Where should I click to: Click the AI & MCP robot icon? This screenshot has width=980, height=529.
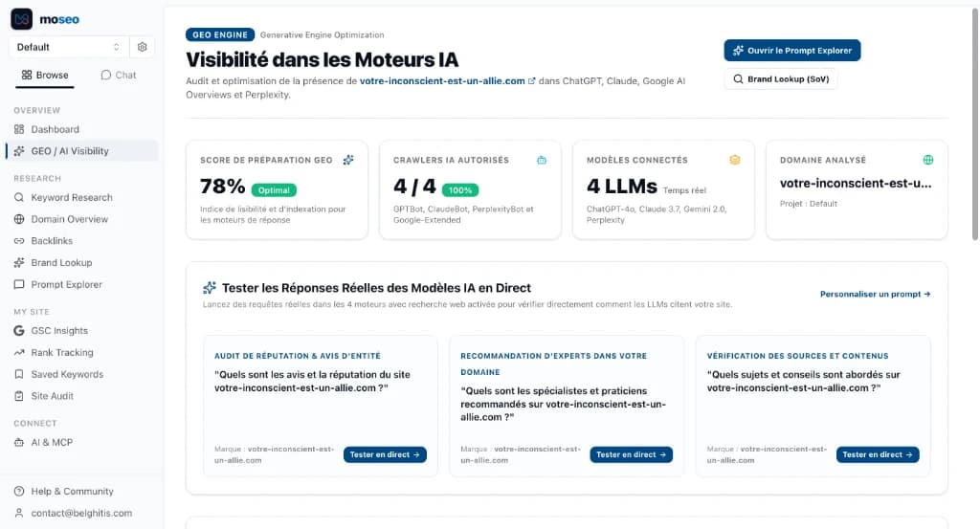tap(19, 442)
